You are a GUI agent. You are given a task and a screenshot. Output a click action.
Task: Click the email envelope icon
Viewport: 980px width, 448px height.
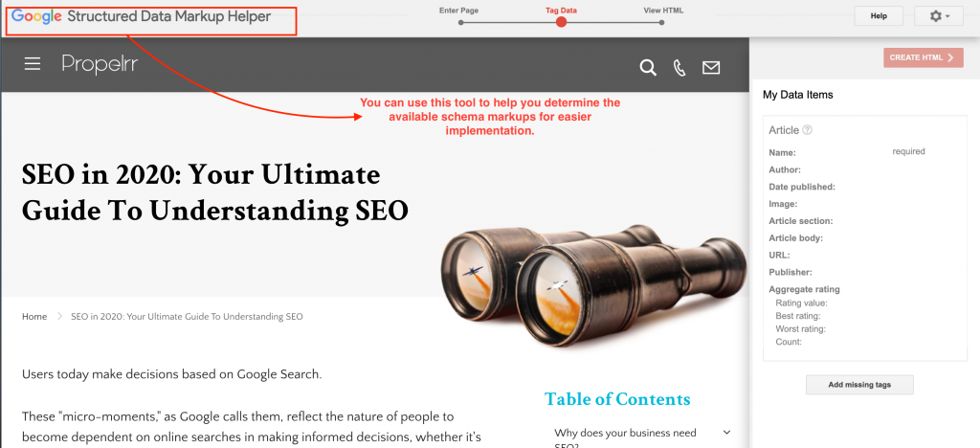pos(711,67)
